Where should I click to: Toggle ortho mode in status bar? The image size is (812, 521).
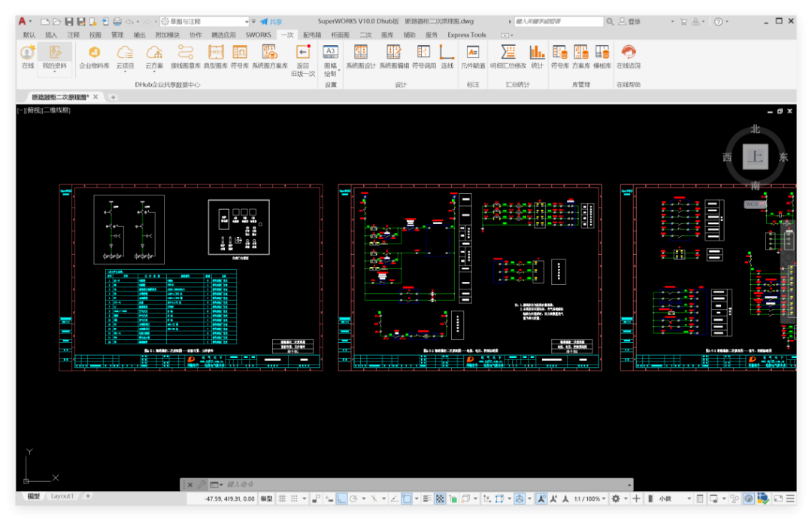coord(341,498)
